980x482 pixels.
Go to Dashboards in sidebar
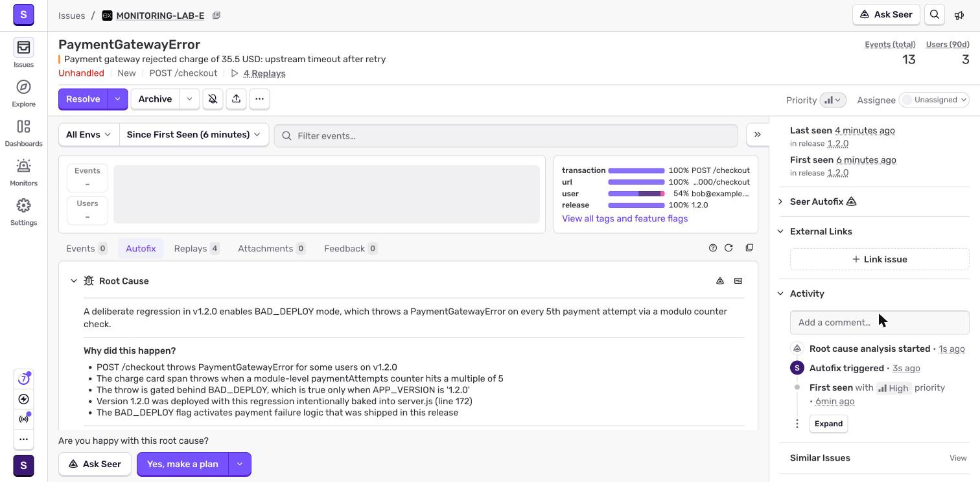point(23,132)
